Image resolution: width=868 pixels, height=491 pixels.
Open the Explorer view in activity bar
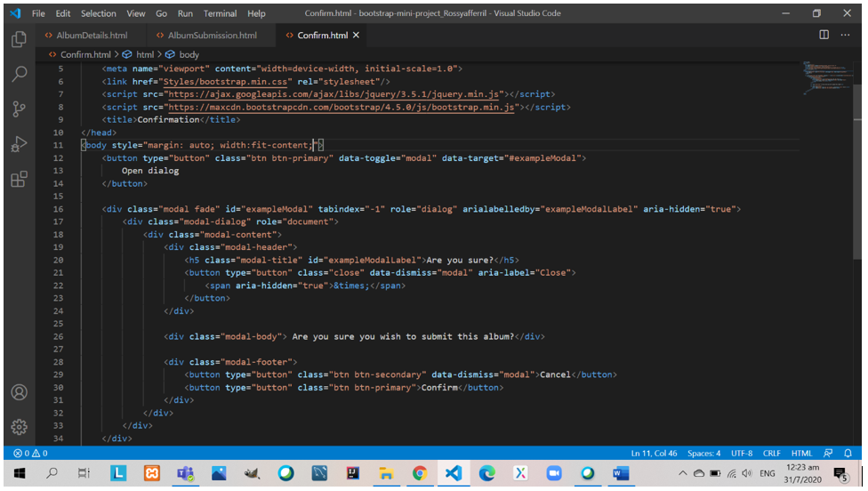coord(19,39)
